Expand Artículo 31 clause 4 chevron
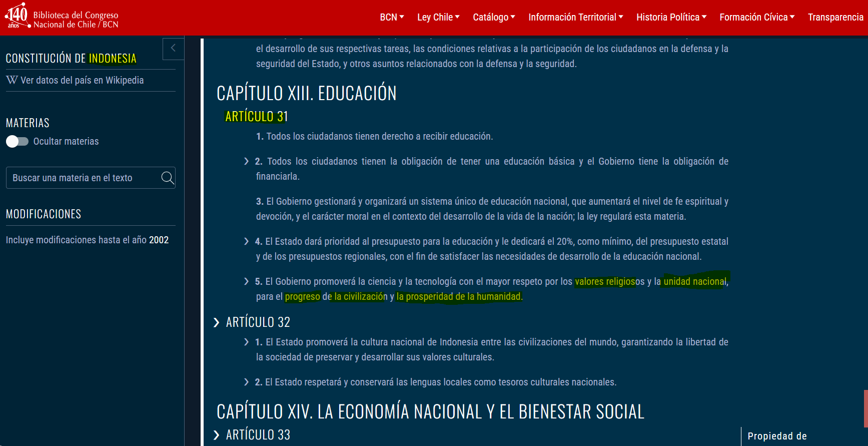868x446 pixels. pyautogui.click(x=246, y=241)
